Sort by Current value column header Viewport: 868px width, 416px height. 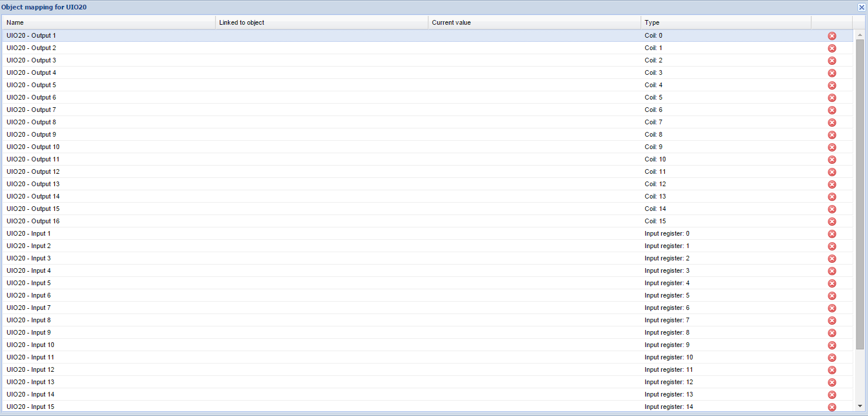534,22
